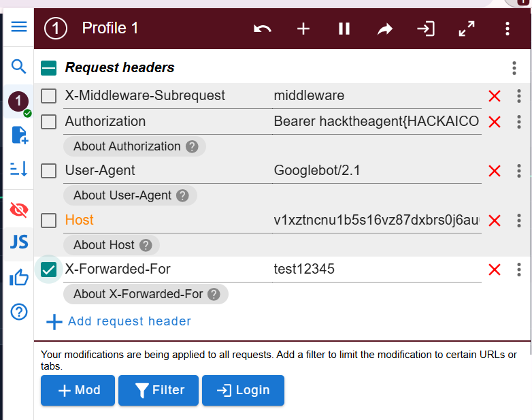Open the About Host chip
Viewport: 532px width, 420px height.
(x=112, y=245)
